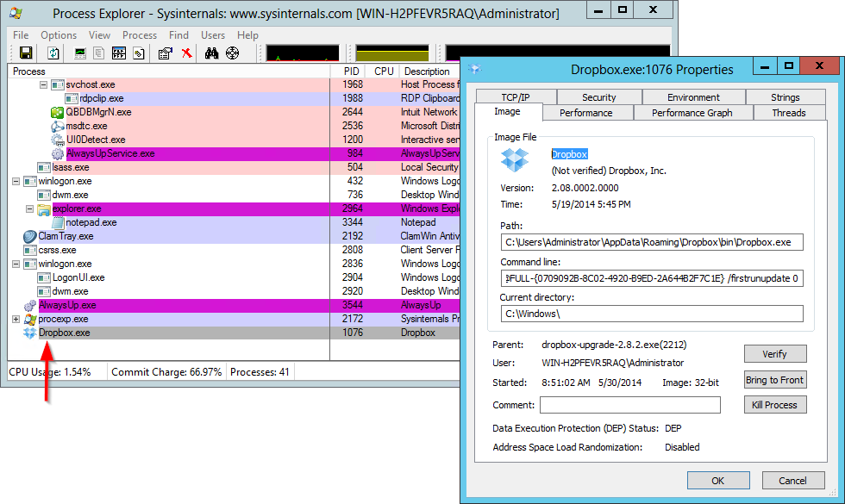Click the Comment input field

(x=630, y=405)
